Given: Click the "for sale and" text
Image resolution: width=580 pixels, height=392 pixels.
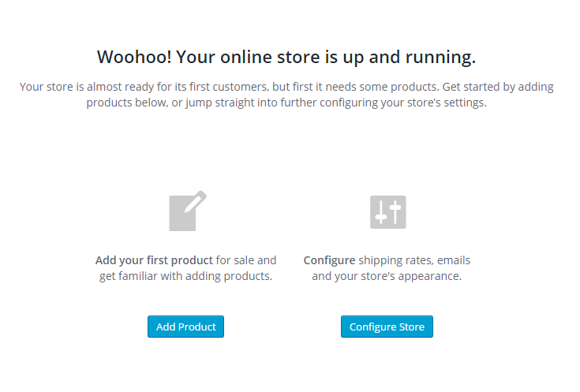Looking at the screenshot, I should (x=246, y=260).
